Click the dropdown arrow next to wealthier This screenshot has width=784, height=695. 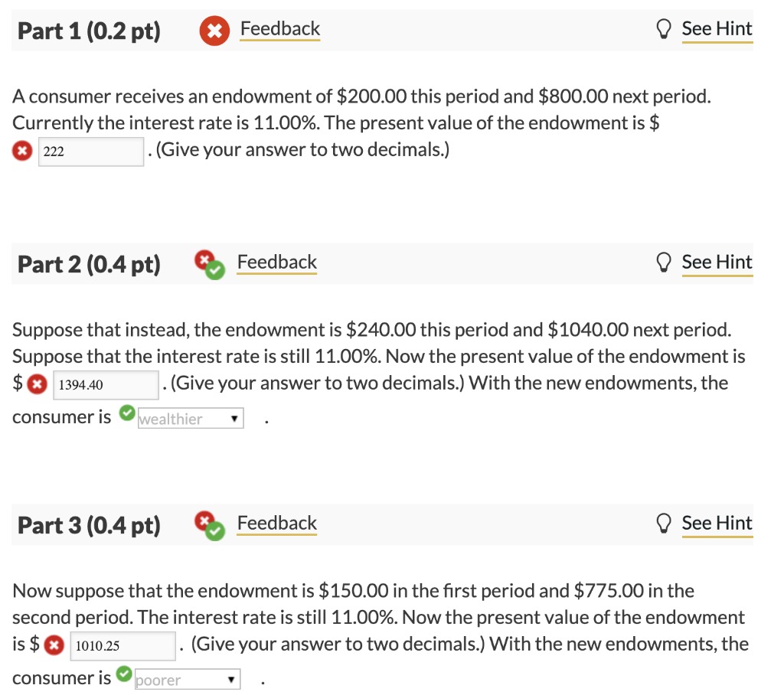(x=236, y=418)
